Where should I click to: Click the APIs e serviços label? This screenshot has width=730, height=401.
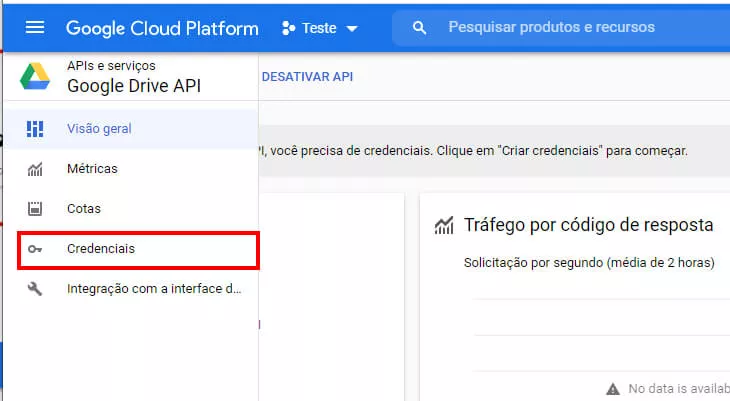click(x=111, y=66)
